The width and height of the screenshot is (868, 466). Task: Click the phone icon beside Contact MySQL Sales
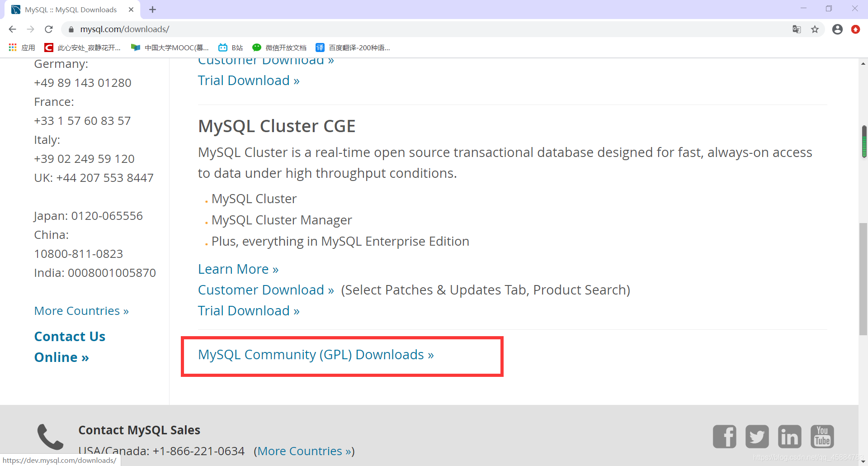[50, 437]
